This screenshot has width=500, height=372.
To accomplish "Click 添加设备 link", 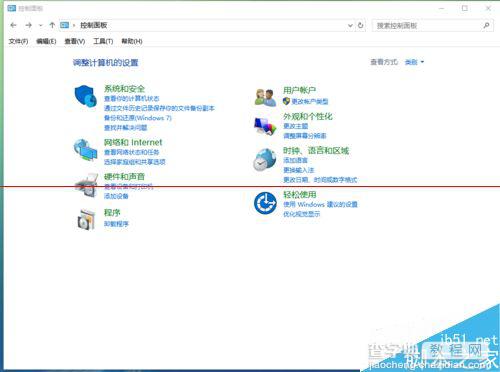I will tap(116, 196).
